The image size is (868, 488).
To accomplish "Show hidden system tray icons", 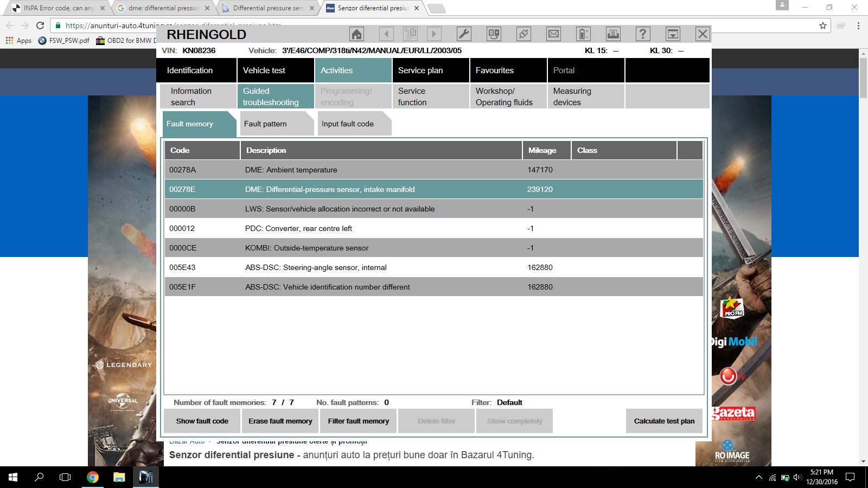I will tap(758, 477).
